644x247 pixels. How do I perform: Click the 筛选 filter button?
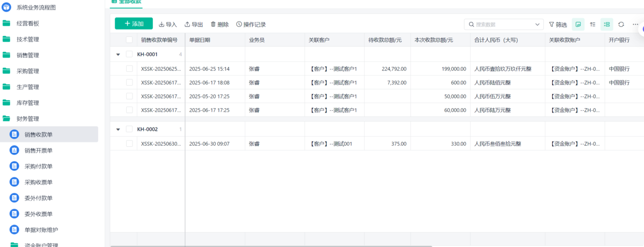(558, 24)
